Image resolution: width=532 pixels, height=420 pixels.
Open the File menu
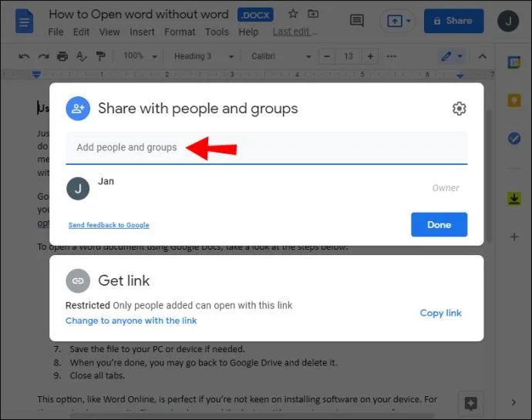[x=56, y=32]
